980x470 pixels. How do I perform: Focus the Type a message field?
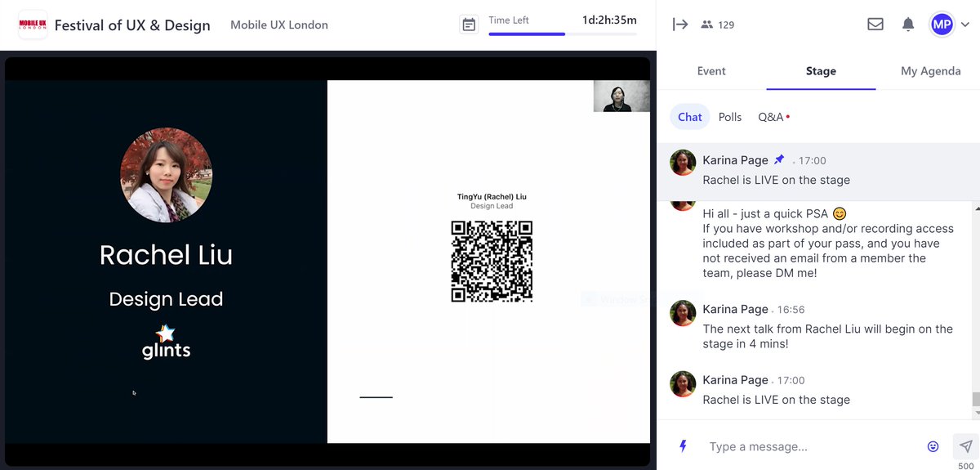coord(813,446)
